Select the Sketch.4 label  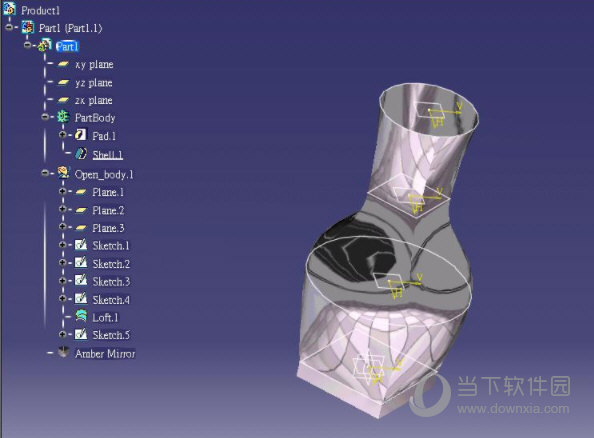111,300
